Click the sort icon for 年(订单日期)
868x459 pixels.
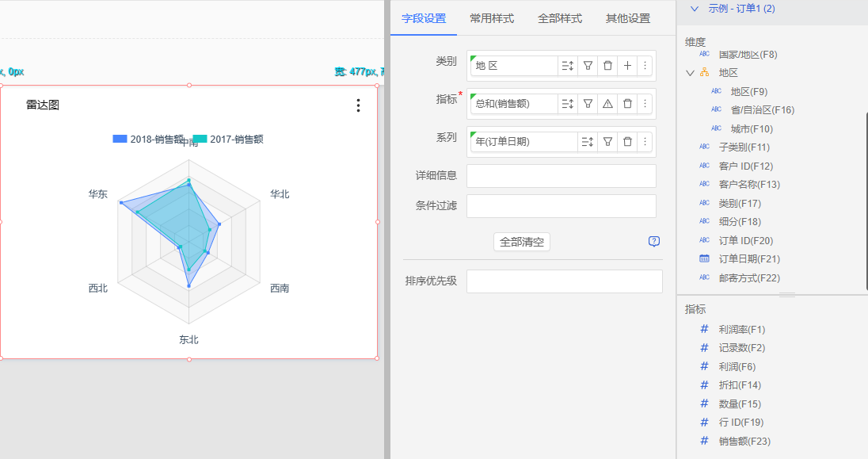click(x=587, y=142)
